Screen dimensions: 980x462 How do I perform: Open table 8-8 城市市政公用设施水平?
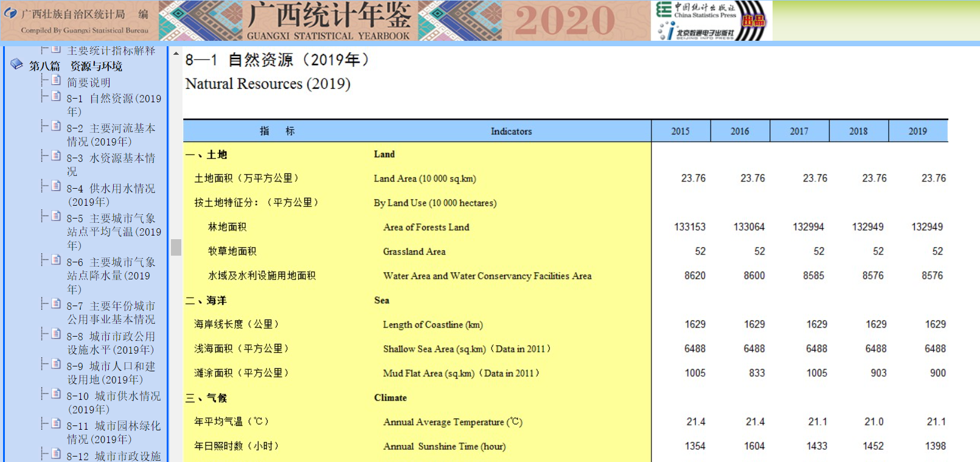pyautogui.click(x=111, y=343)
